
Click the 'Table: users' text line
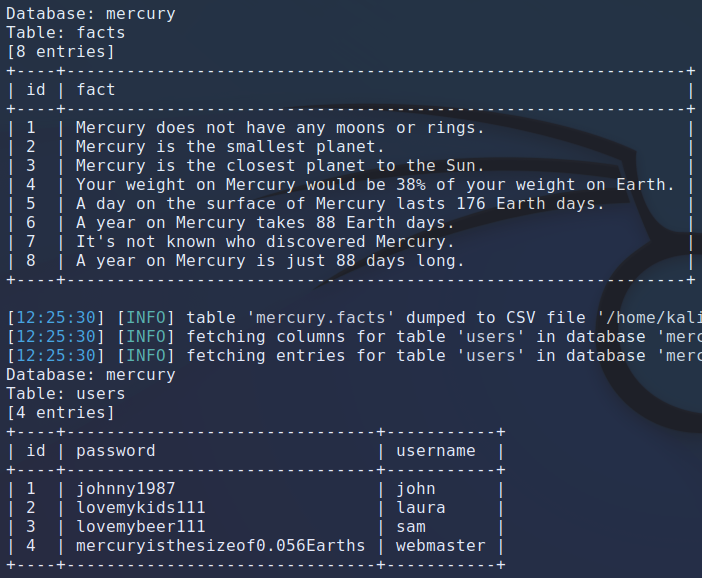click(66, 394)
